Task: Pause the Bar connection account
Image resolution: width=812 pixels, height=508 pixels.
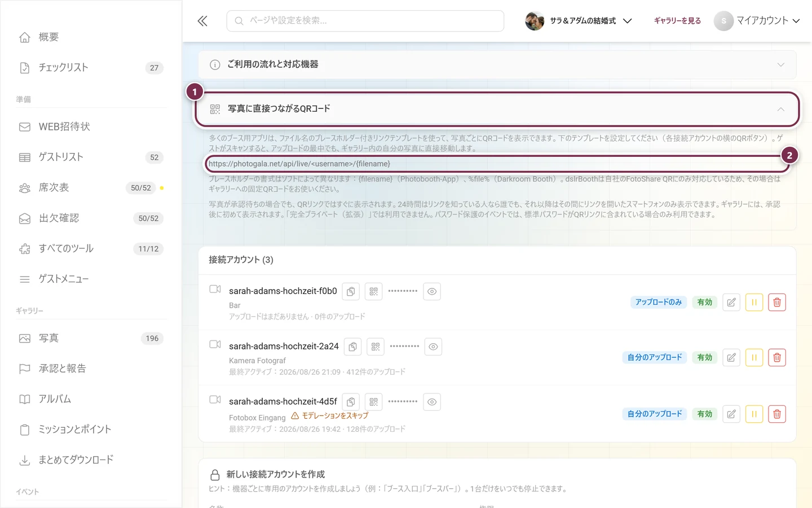Action: click(754, 302)
